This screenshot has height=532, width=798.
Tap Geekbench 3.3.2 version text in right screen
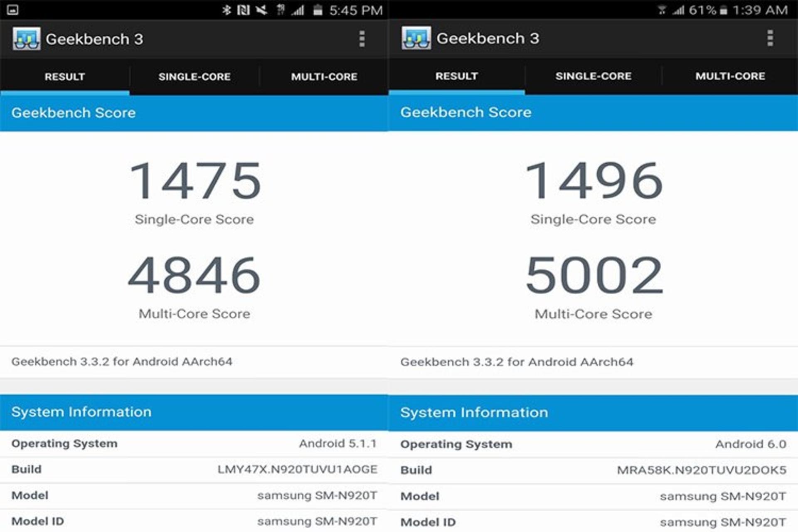(x=517, y=362)
